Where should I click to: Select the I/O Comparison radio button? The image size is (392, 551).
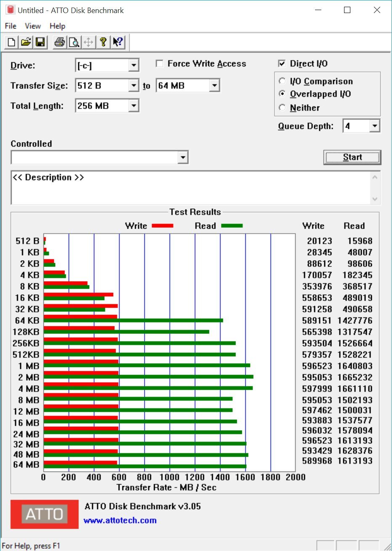tap(282, 81)
